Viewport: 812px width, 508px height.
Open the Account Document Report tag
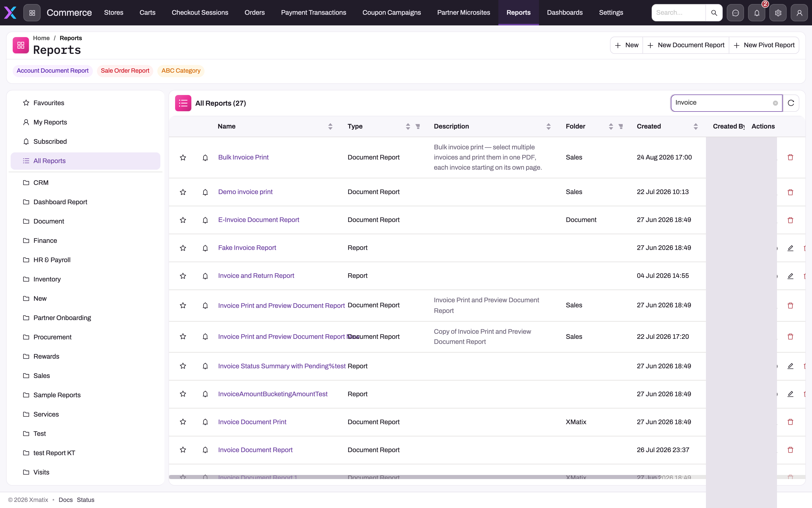click(53, 71)
